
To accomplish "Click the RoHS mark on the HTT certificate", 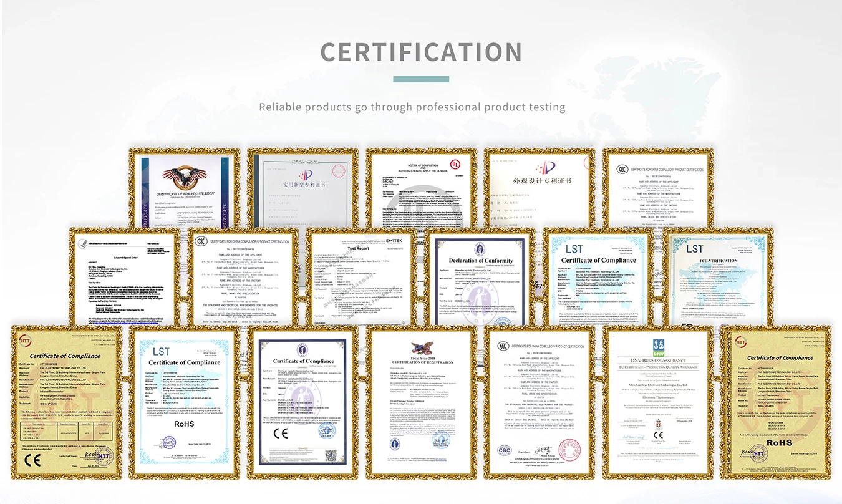I will 779,443.
